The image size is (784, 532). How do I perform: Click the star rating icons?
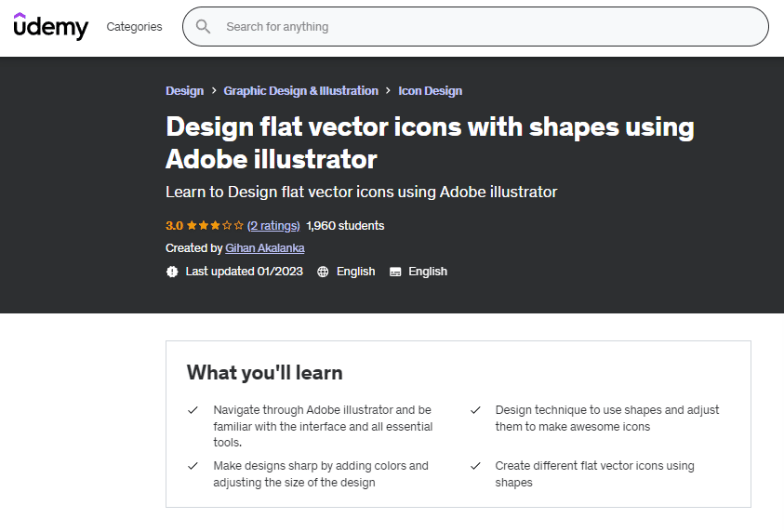point(215,225)
